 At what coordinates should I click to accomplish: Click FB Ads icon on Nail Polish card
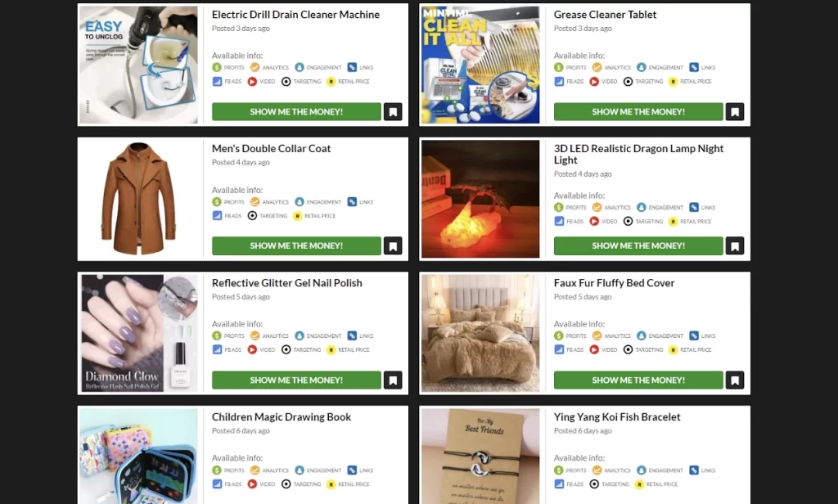216,349
